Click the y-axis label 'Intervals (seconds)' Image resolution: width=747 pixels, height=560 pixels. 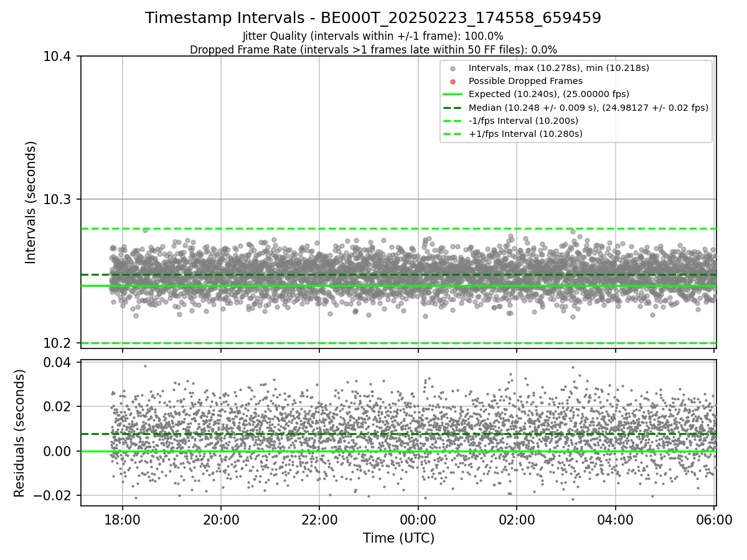click(31, 202)
